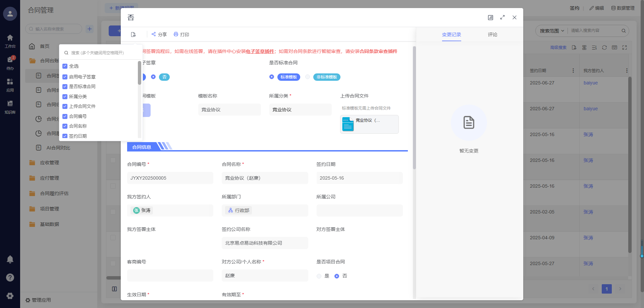The image size is (644, 308).
Task: Open the 搜索范围 dropdown
Action: (x=551, y=31)
